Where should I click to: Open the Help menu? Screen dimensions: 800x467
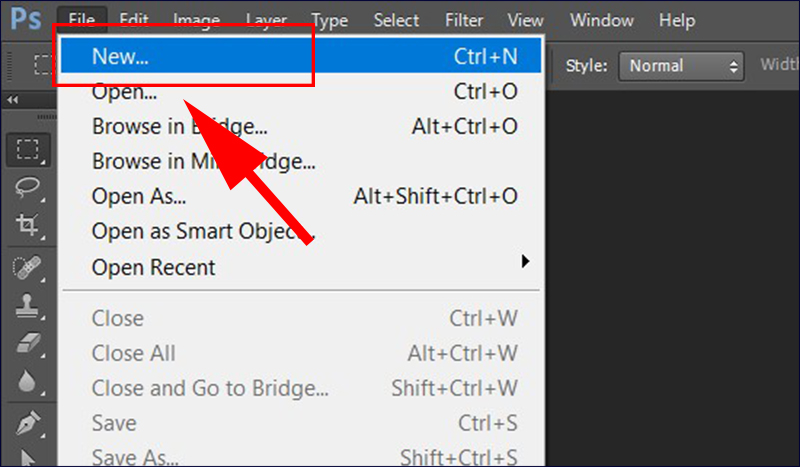point(677,20)
